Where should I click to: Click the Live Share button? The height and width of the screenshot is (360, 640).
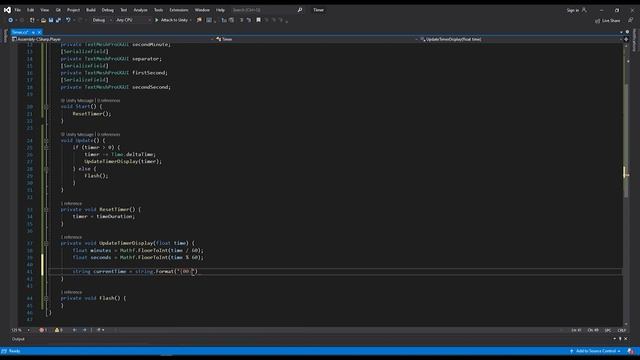(608, 20)
